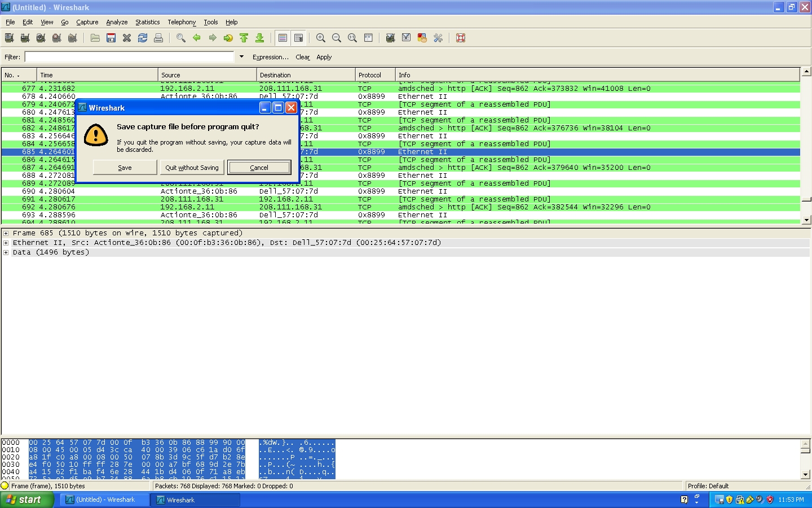This screenshot has height=508, width=812.
Task: Switch to (Untitled) - Wireshark taskbar item
Action: [104, 500]
